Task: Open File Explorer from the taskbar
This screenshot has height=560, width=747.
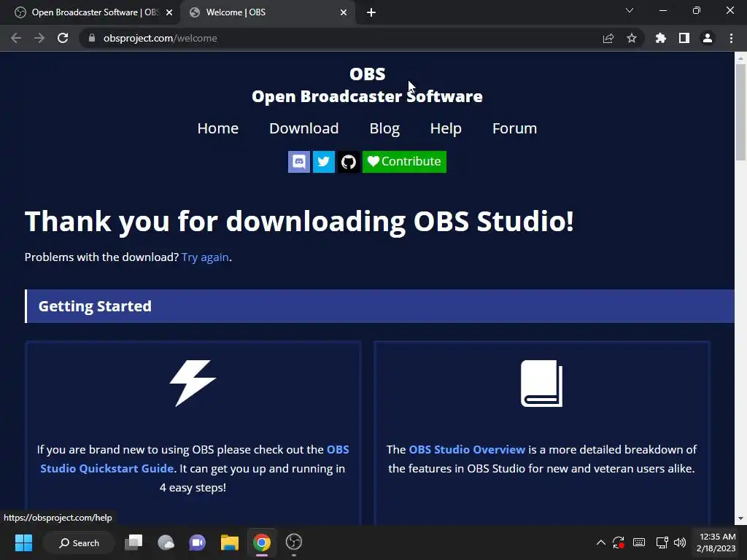Action: (230, 542)
